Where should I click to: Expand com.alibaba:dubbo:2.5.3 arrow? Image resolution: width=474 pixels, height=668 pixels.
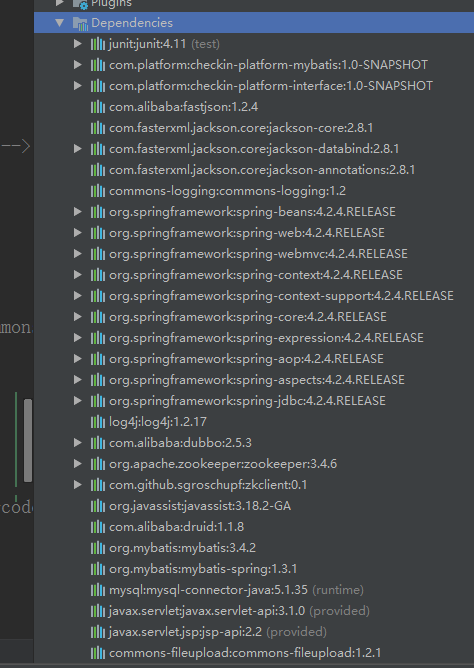[78, 443]
